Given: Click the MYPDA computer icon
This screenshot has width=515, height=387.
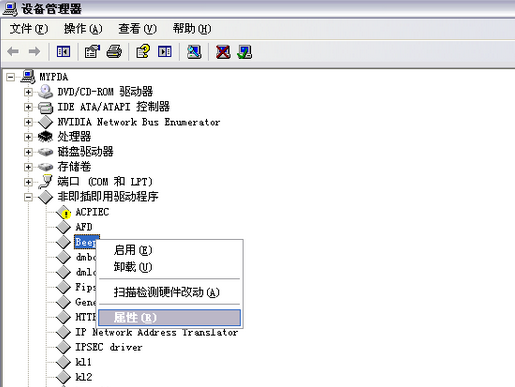Looking at the screenshot, I should 28,77.
